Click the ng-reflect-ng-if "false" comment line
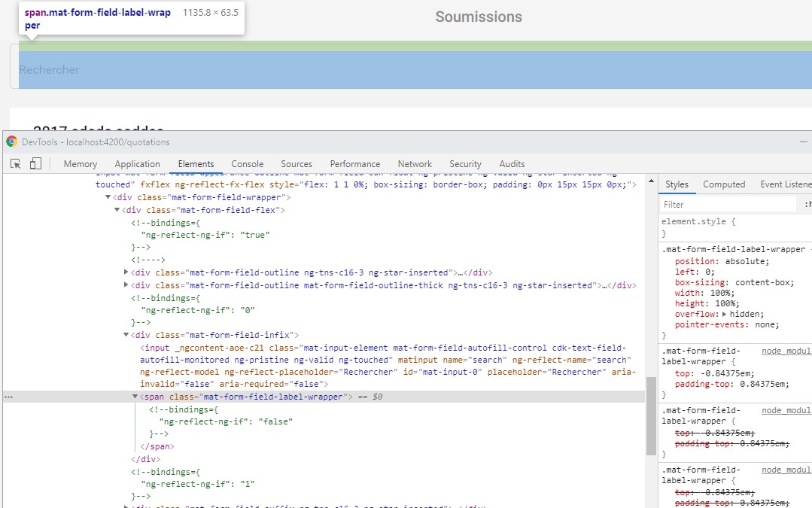Image resolution: width=812 pixels, height=508 pixels. (x=226, y=421)
